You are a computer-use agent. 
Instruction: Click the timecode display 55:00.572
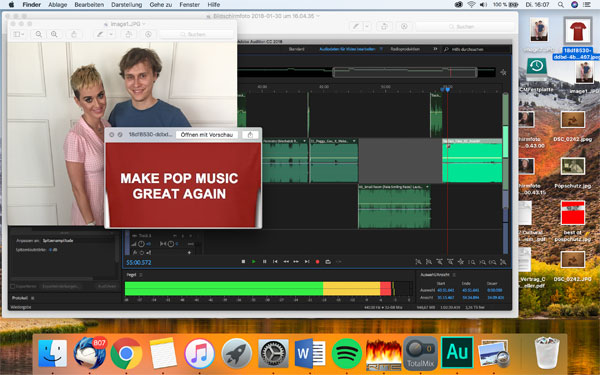click(x=139, y=262)
